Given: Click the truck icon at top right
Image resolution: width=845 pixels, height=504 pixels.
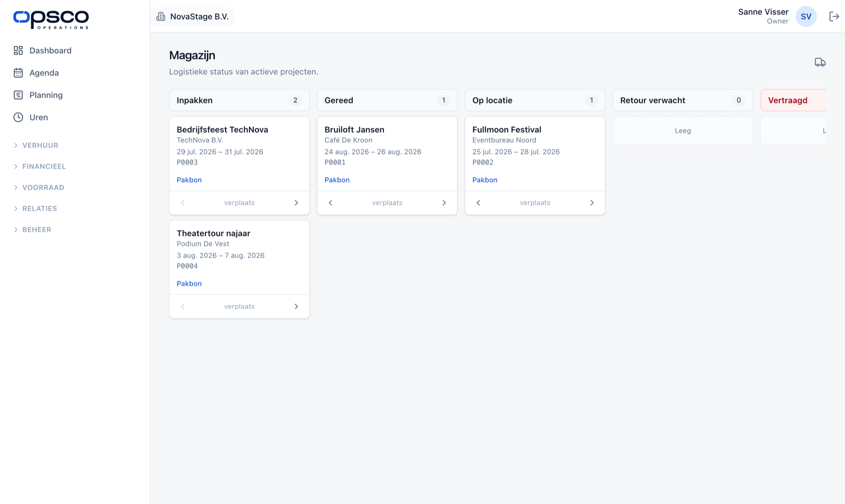Looking at the screenshot, I should (x=820, y=62).
